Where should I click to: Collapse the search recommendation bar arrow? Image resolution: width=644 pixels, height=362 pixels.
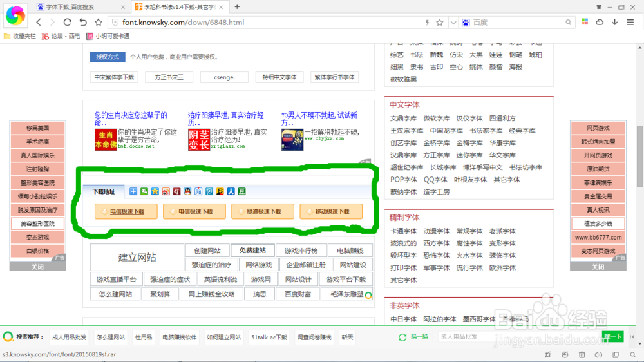[632, 337]
